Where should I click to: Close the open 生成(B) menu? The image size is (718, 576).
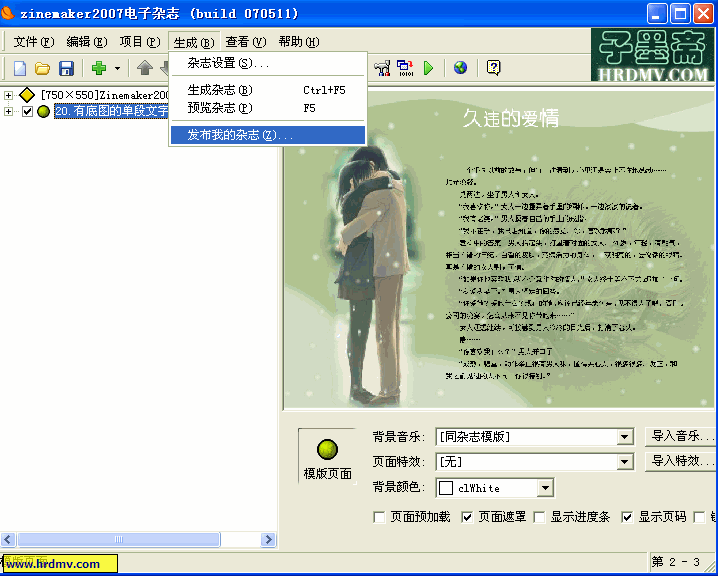pos(194,43)
